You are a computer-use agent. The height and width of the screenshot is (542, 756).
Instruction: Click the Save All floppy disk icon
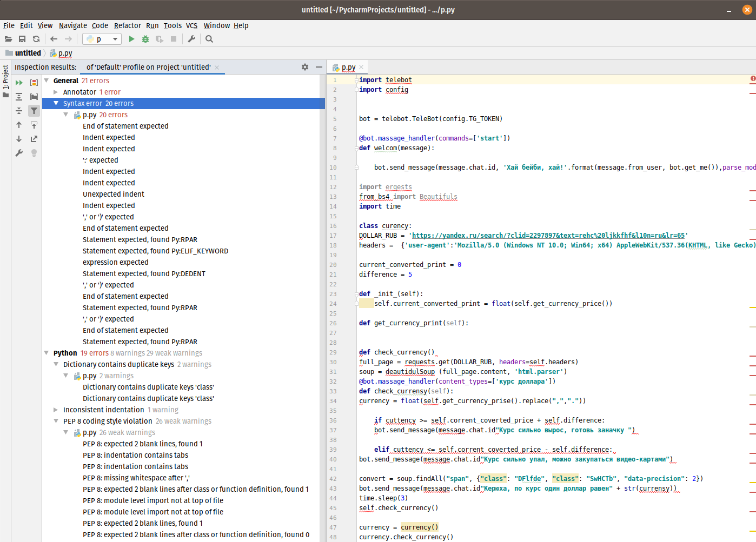(22, 39)
